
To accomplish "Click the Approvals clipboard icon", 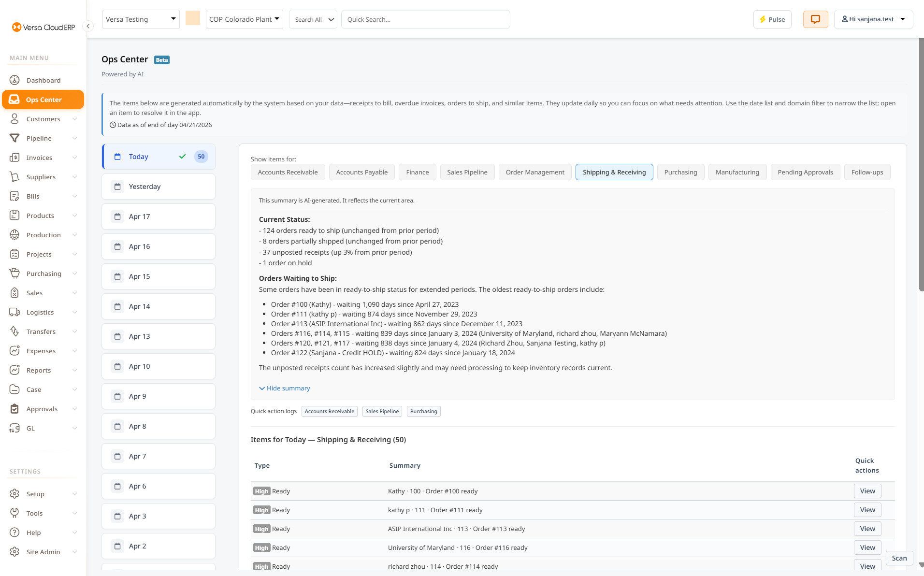I will (14, 409).
